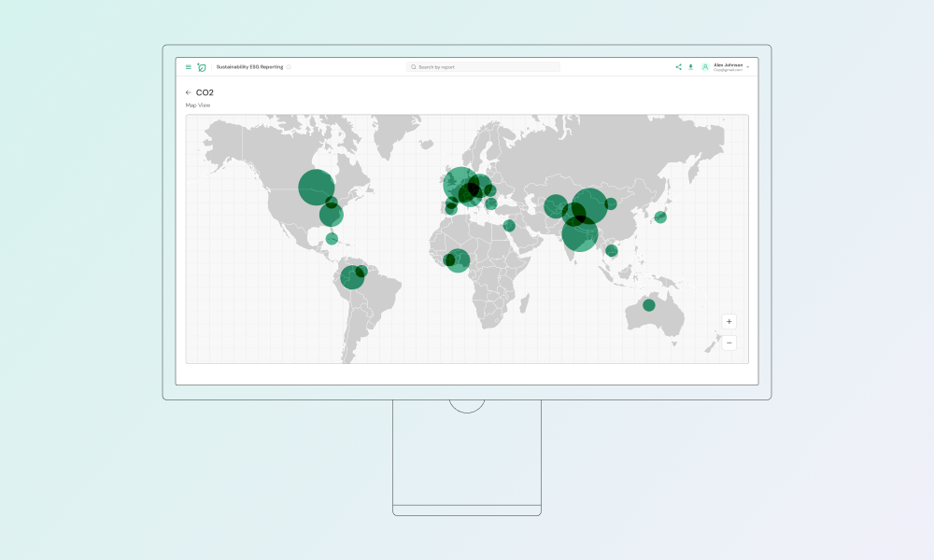934x560 pixels.
Task: Click the Alex Johnson name text
Action: 728,65
